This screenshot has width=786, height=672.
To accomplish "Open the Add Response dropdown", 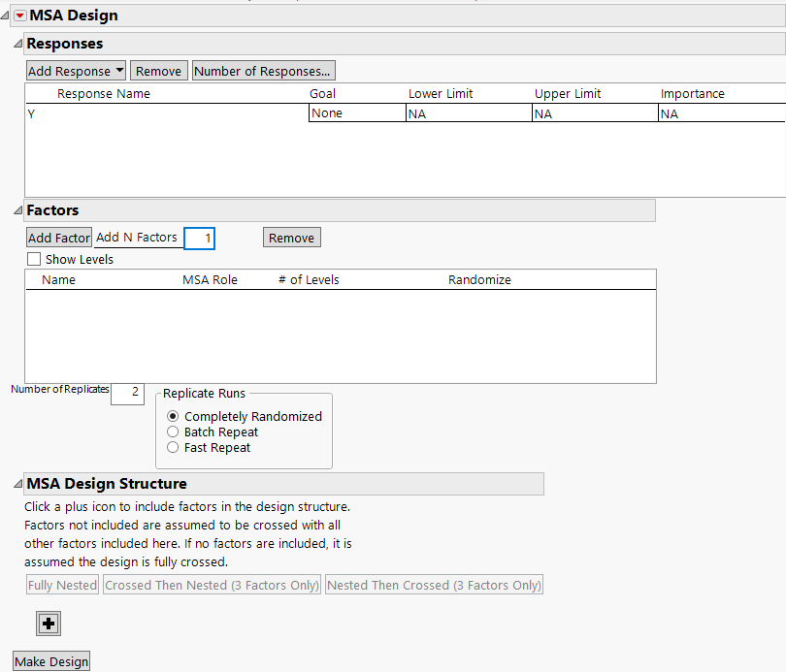I will [x=77, y=71].
